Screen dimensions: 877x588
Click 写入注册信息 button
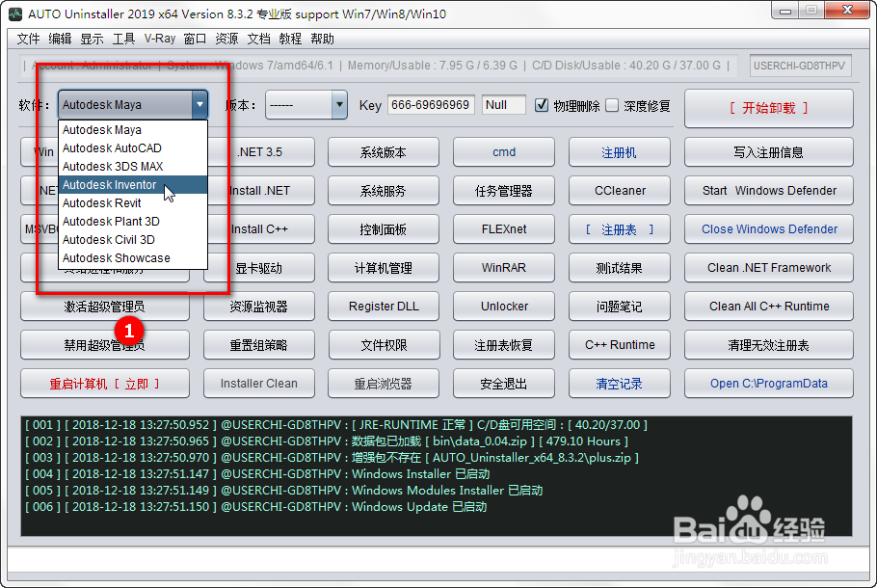[x=768, y=152]
